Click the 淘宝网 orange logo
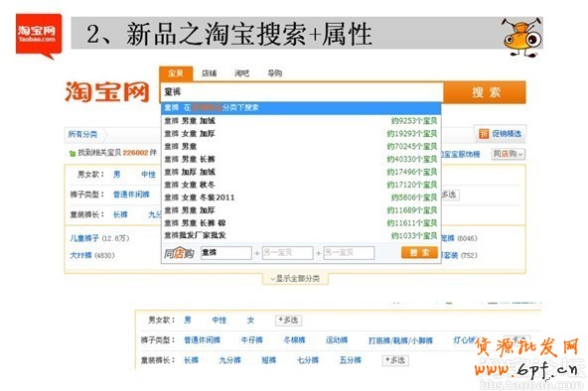This screenshot has width=588, height=391. click(x=107, y=91)
